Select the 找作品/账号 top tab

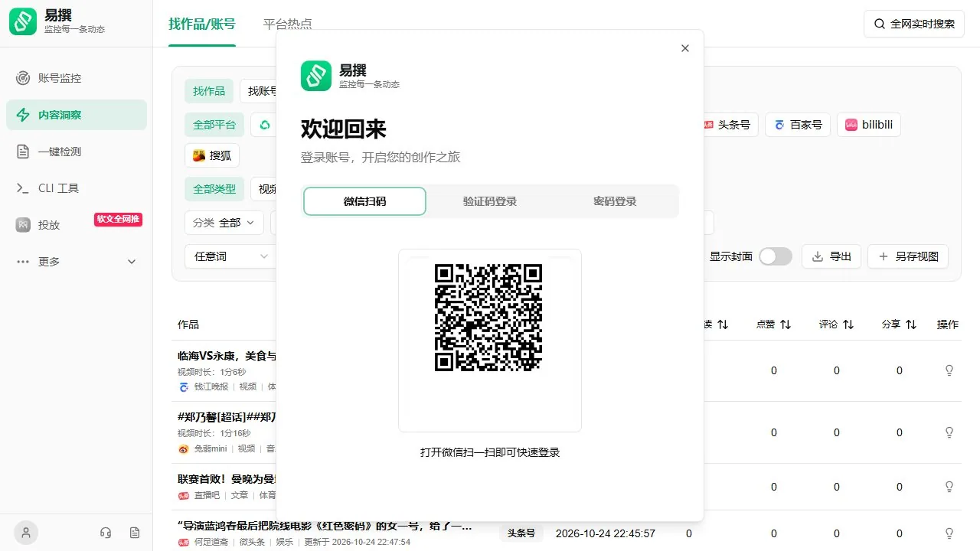pyautogui.click(x=202, y=24)
